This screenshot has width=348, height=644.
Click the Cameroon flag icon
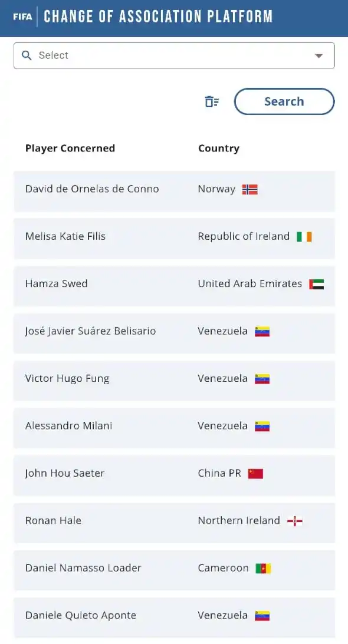(x=263, y=569)
